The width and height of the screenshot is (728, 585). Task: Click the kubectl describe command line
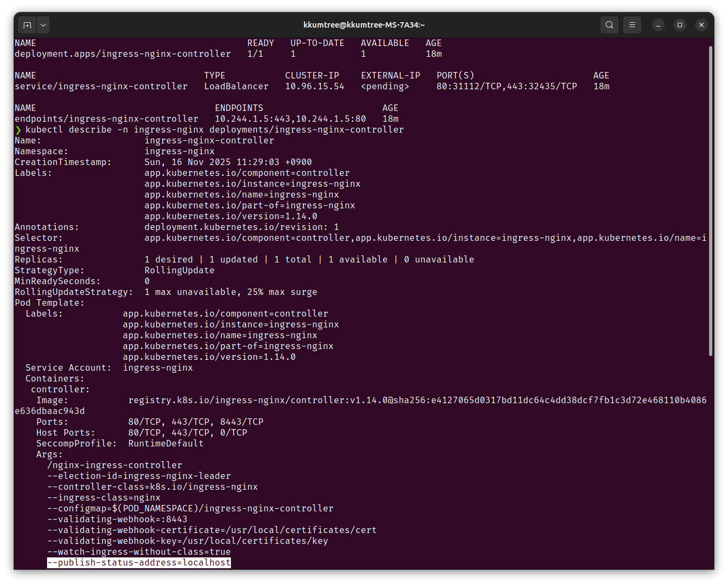tap(215, 130)
